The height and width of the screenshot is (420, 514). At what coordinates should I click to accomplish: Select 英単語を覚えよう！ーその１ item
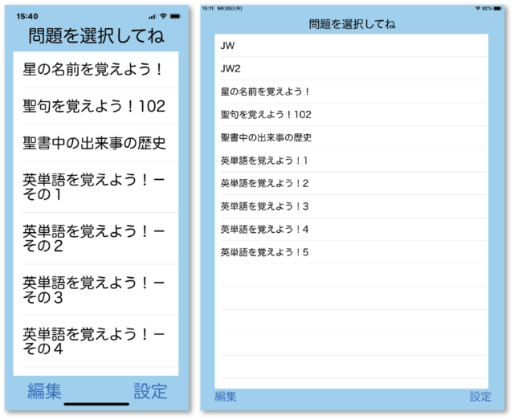coord(96,186)
